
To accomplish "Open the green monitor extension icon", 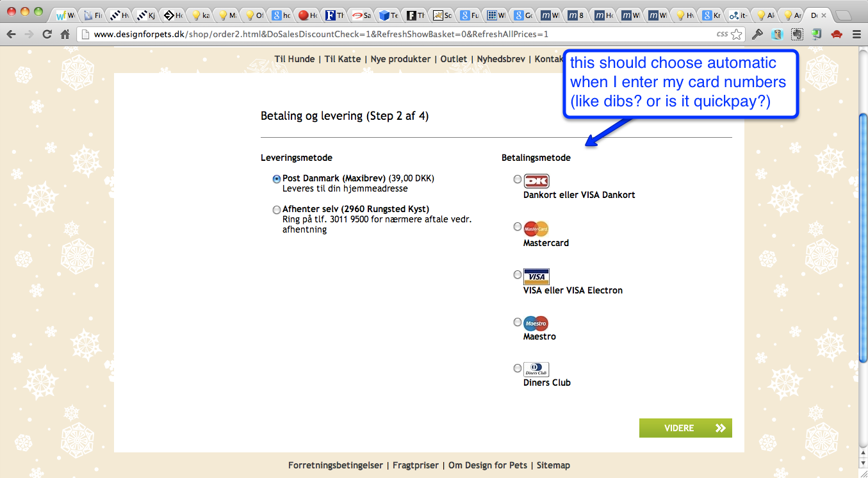I will [817, 35].
